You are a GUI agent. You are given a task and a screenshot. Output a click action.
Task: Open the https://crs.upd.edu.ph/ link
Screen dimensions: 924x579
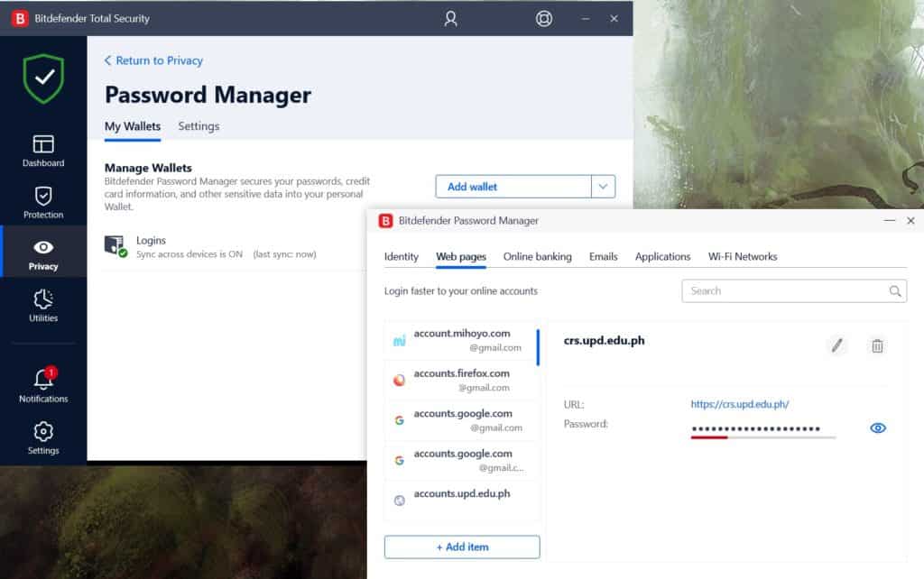[x=740, y=405]
